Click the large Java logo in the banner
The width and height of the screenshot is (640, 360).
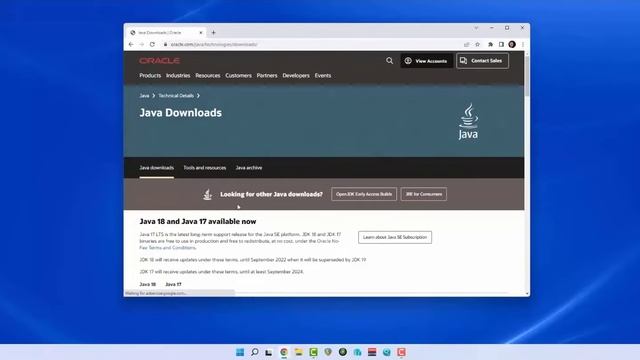[x=468, y=121]
